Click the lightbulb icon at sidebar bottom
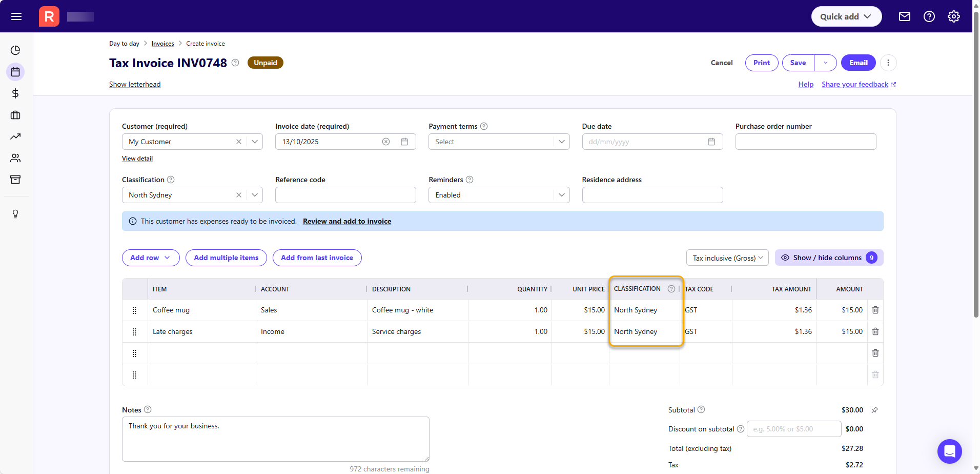This screenshot has width=980, height=474. point(15,214)
